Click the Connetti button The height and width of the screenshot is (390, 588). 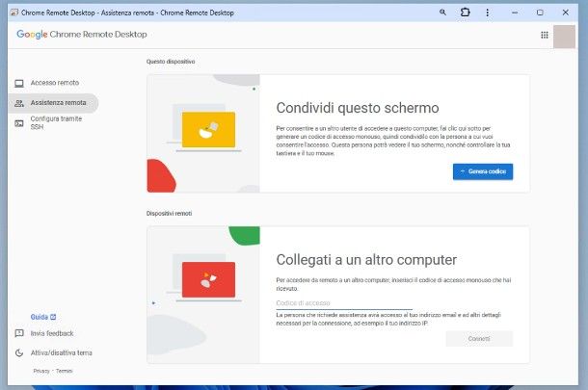point(479,339)
